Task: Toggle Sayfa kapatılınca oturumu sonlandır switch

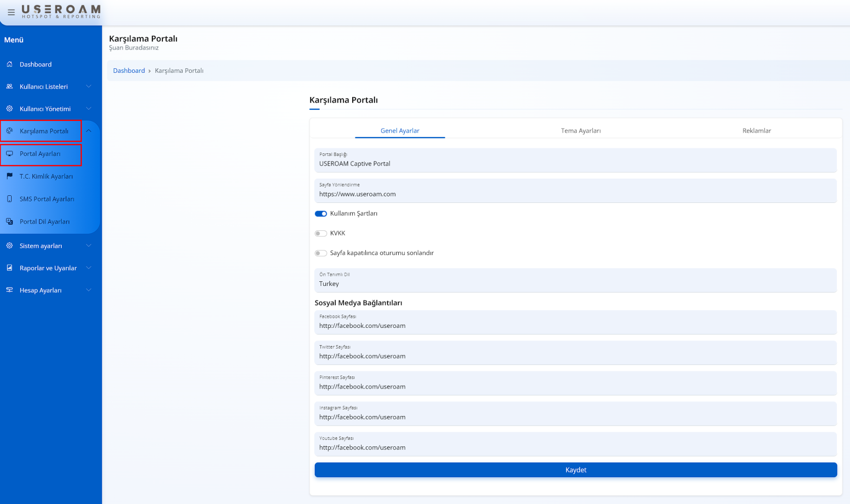Action: tap(321, 253)
